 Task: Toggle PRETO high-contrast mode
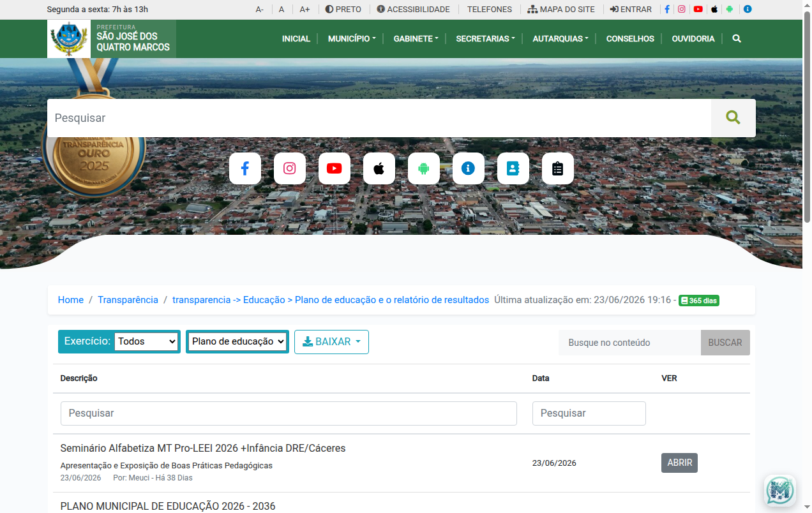[343, 10]
